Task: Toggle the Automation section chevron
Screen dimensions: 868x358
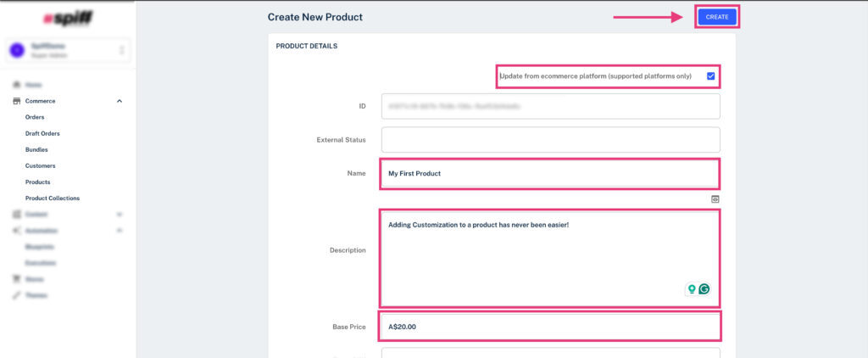Action: (x=120, y=231)
